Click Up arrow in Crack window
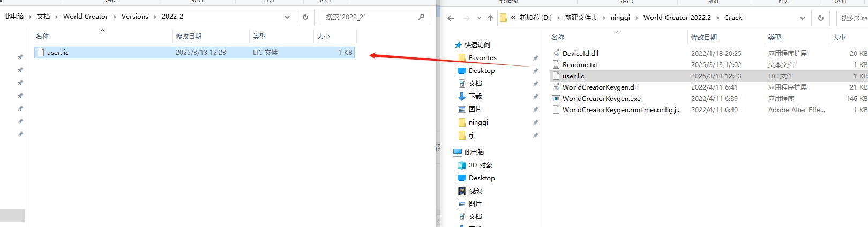 tap(490, 18)
